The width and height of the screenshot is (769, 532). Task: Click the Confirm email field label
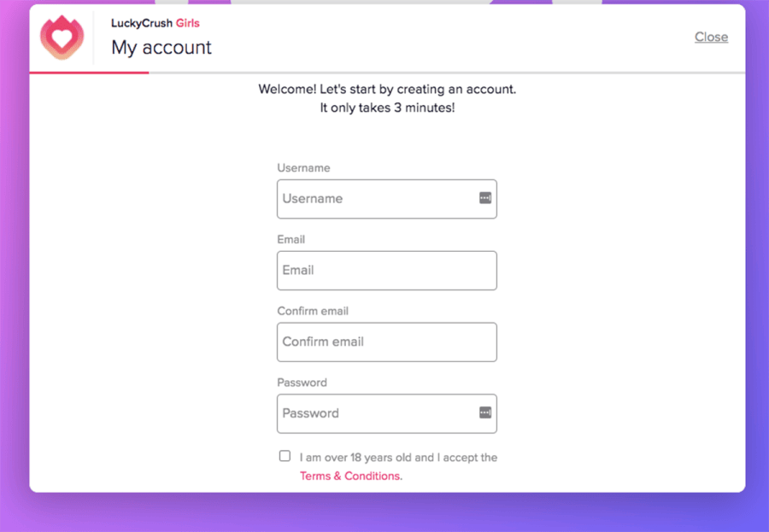coord(313,311)
